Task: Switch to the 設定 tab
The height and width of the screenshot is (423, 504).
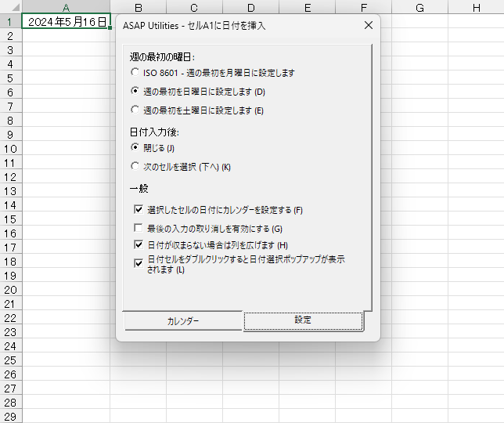Action: coord(303,320)
